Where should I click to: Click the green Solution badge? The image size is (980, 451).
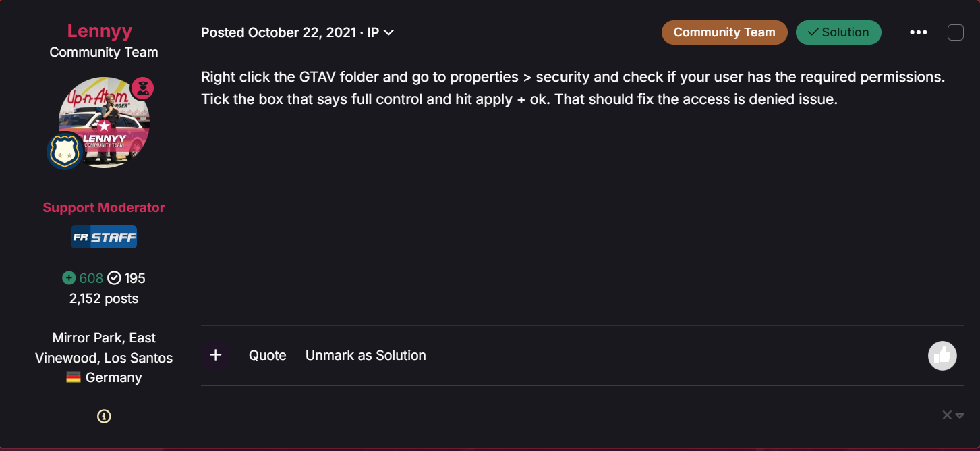pos(838,32)
